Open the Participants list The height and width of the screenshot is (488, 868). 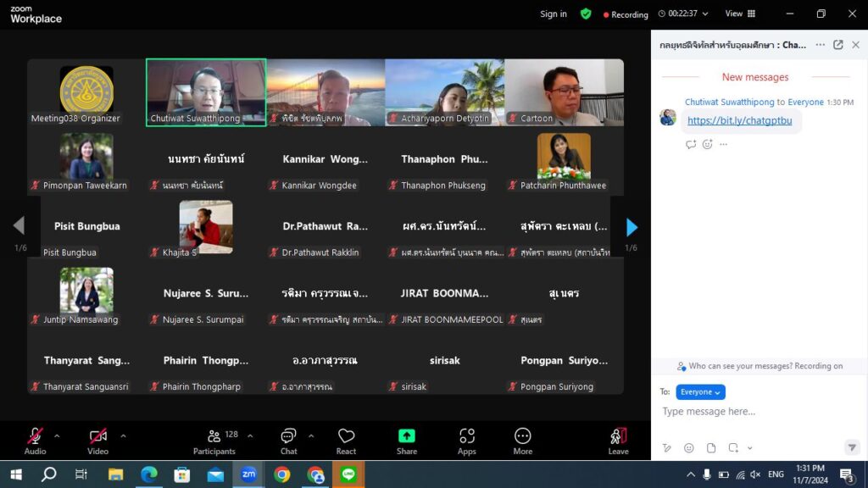click(214, 437)
